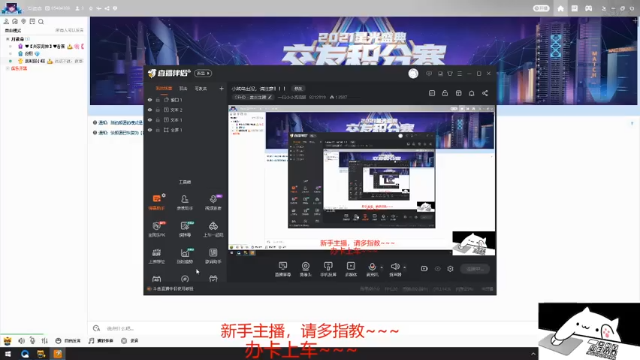Hide the 文字2 layer with its eye icon

pyautogui.click(x=150, y=110)
